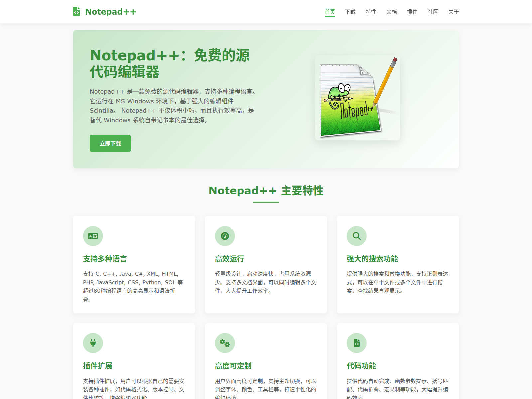
Task: Click the magnifier icon above 强大的搜索功能
Action: tap(357, 236)
